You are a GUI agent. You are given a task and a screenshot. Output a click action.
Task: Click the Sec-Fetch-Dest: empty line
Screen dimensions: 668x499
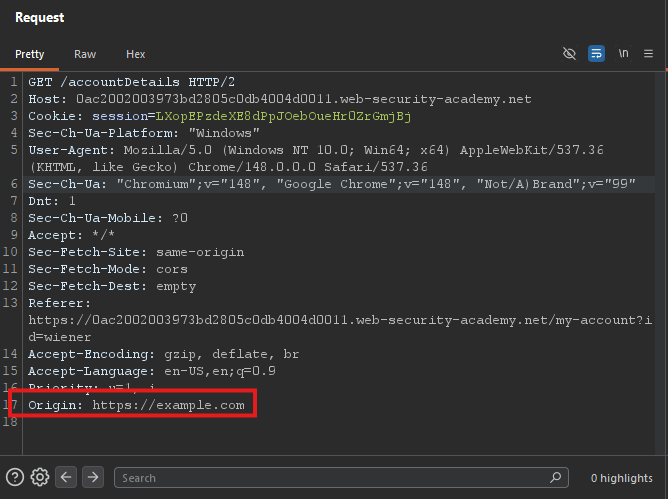coord(112,286)
